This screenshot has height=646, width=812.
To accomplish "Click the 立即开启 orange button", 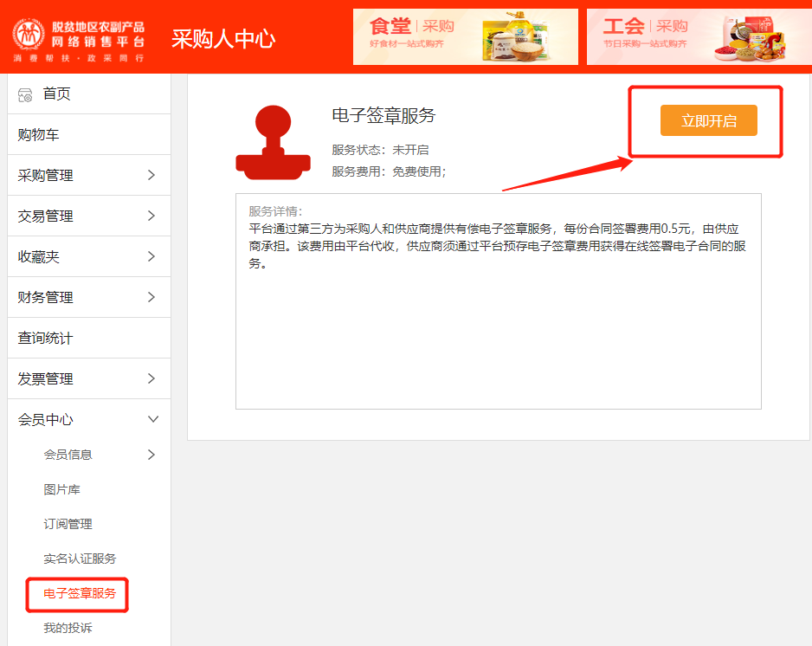I will point(708,120).
